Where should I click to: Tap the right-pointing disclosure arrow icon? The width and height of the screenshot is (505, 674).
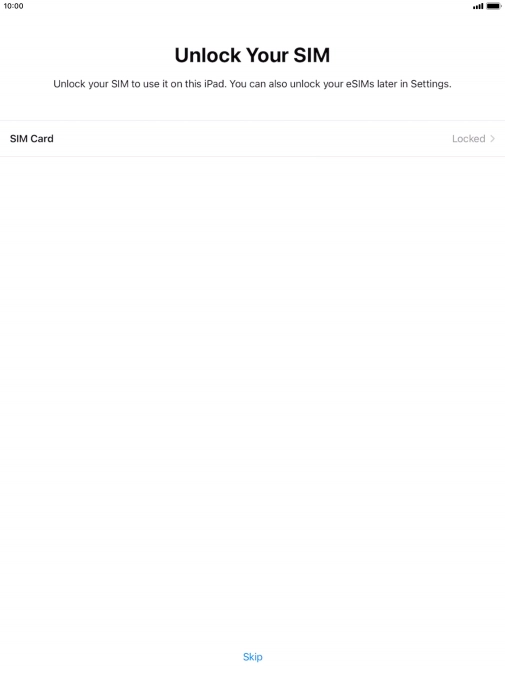pyautogui.click(x=493, y=138)
